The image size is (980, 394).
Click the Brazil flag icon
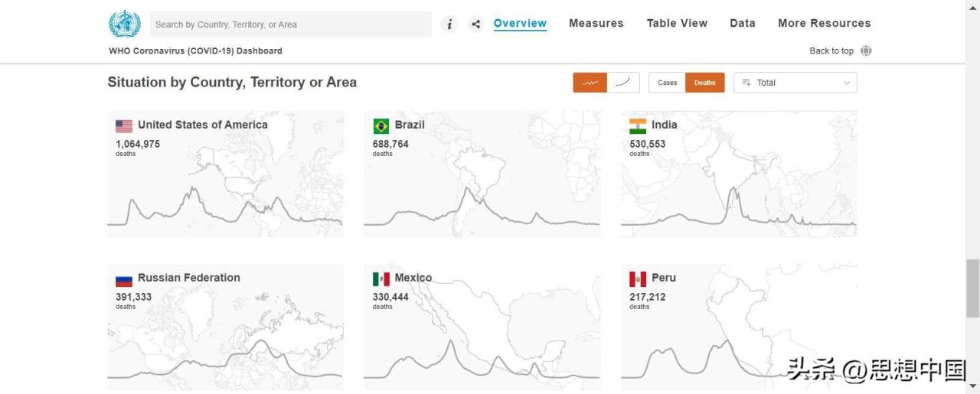[x=381, y=126]
